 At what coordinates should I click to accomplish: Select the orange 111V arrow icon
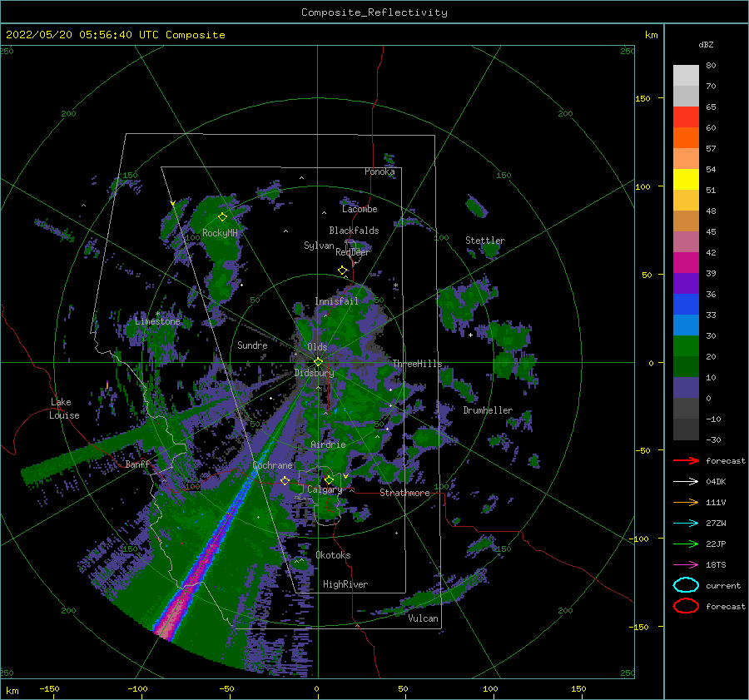[686, 502]
